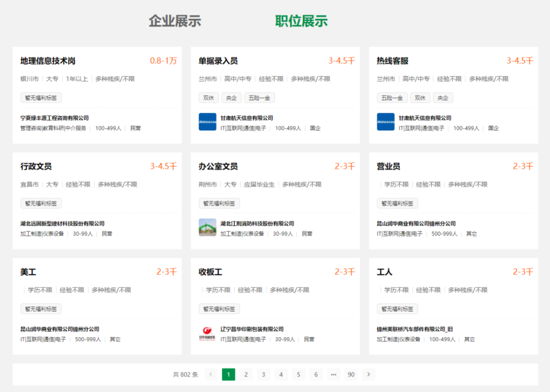Click the second 甘肃航天 logo on 热线客服 card

point(385,122)
